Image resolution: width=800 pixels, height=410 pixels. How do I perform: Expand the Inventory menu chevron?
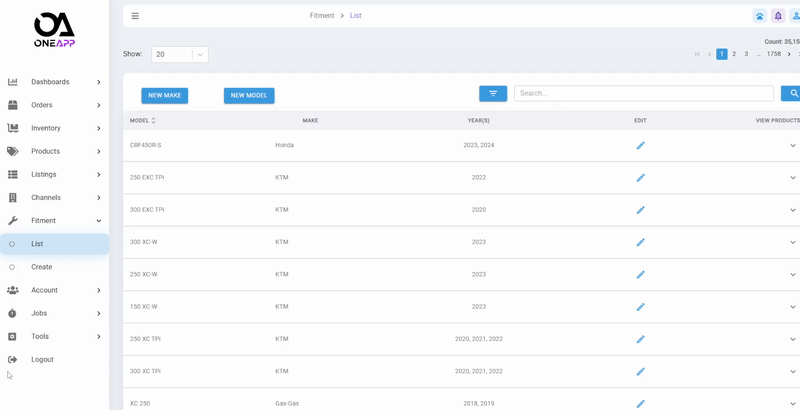click(98, 129)
